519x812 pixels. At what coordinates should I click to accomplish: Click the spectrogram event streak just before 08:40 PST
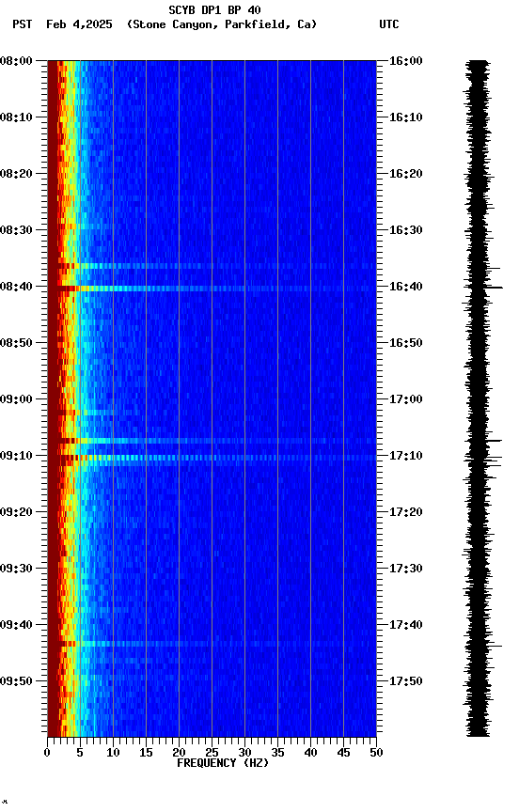212,266
